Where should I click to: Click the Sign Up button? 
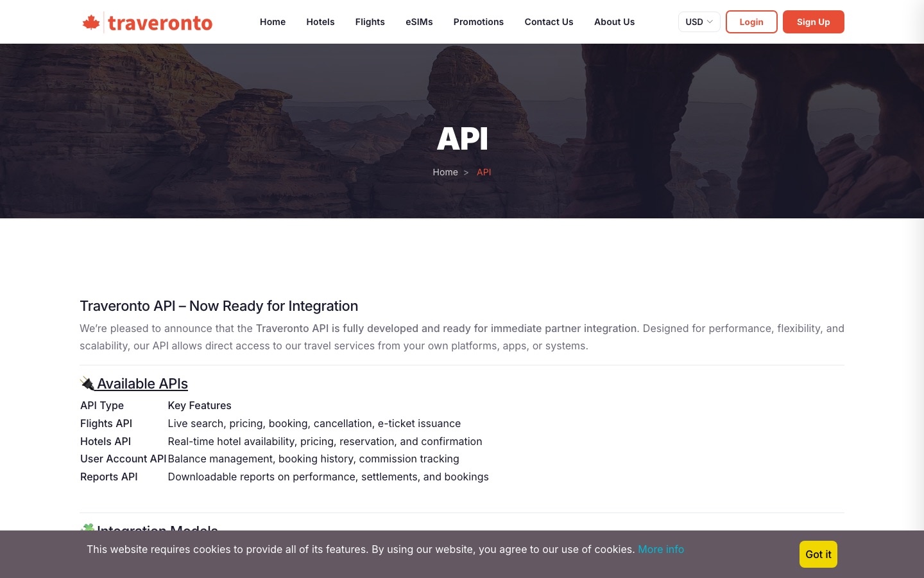813,22
